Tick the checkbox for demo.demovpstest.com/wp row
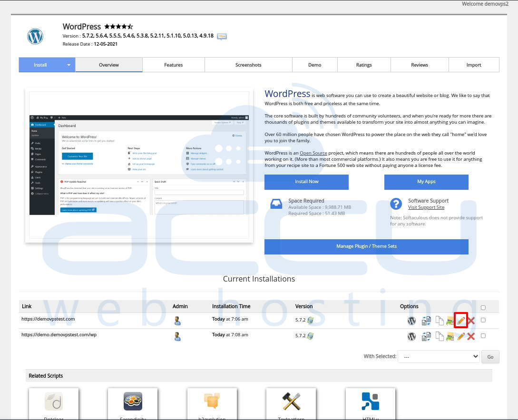 pos(483,336)
